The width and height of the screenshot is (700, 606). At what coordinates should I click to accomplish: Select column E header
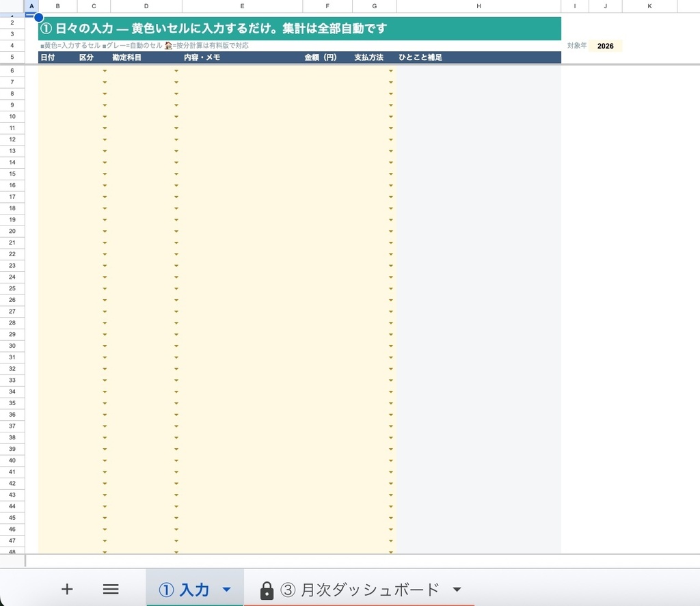(243, 6)
